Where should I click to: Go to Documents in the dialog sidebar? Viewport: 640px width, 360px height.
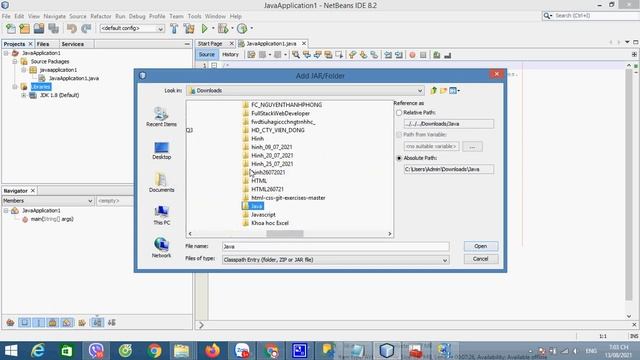161,183
